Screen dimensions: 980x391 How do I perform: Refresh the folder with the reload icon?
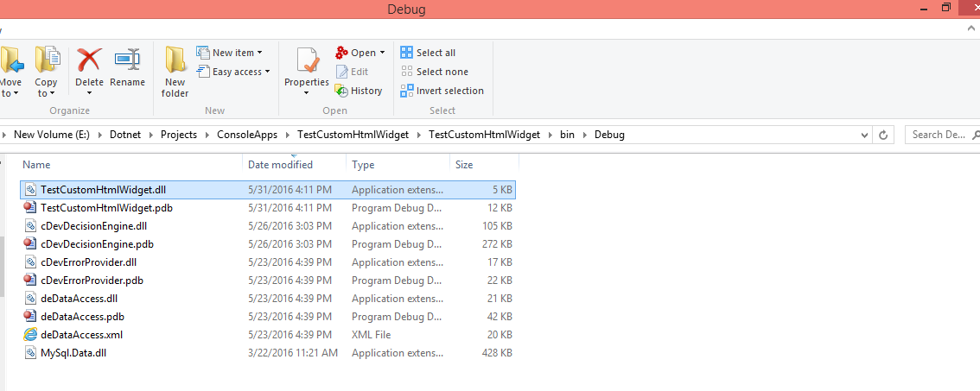coord(883,135)
